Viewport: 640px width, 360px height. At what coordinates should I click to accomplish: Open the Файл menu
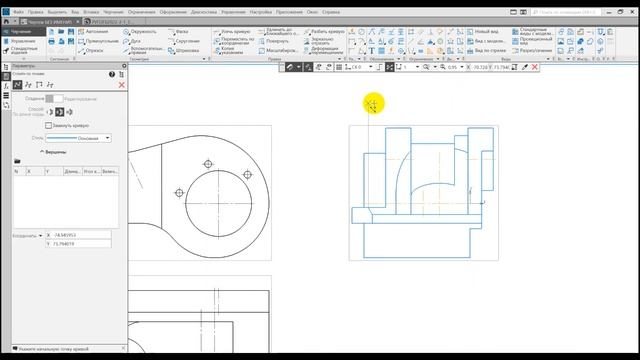pyautogui.click(x=18, y=12)
